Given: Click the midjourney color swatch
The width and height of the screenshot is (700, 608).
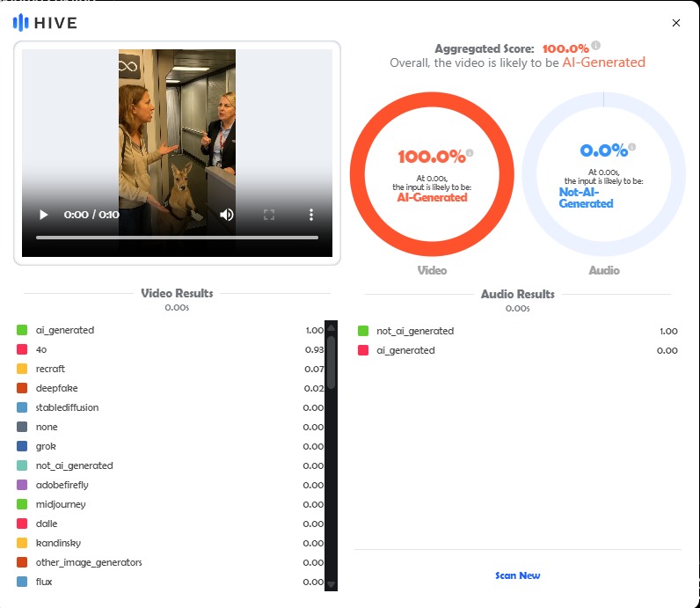Looking at the screenshot, I should point(22,504).
